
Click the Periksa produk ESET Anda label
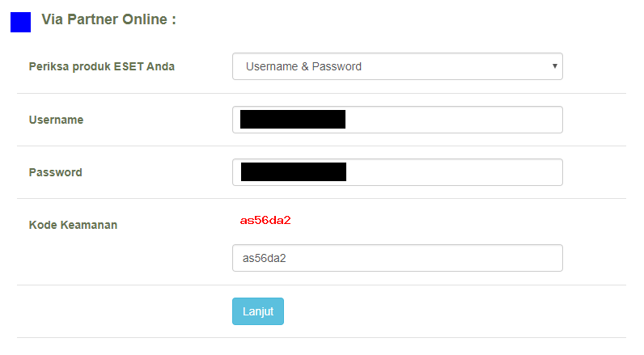[101, 66]
